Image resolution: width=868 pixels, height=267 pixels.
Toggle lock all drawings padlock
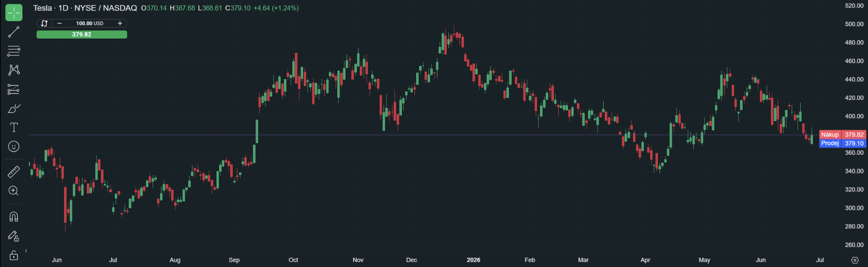[14, 255]
